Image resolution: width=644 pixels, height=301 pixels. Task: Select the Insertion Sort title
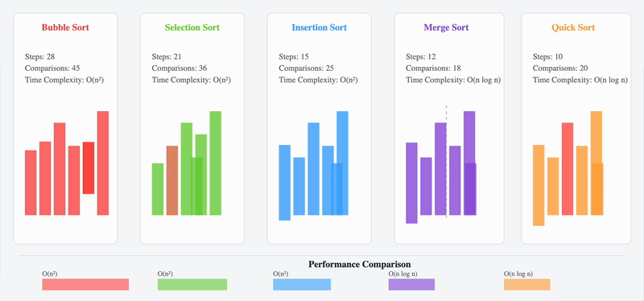click(x=319, y=27)
